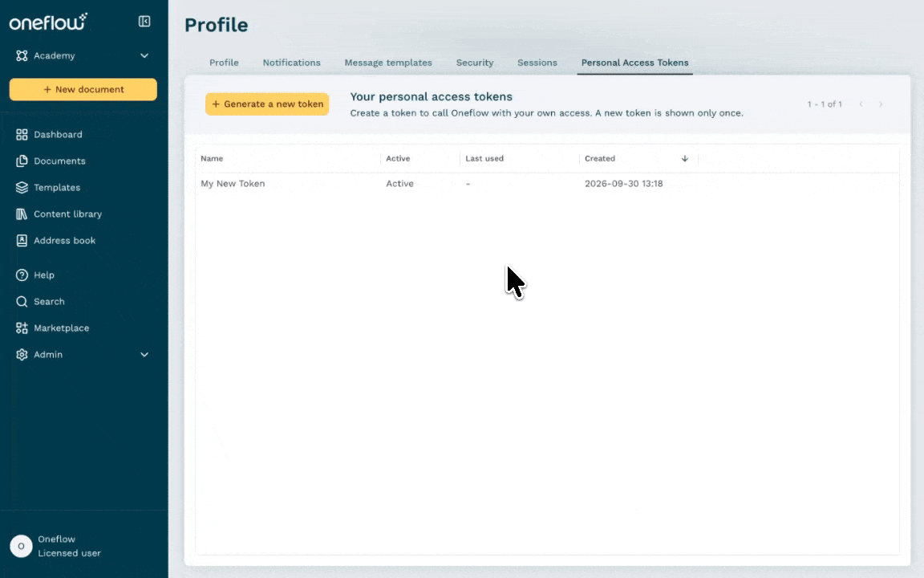Screen dimensions: 924x578
Task: Open Templates label in the sidebar
Action: (57, 188)
